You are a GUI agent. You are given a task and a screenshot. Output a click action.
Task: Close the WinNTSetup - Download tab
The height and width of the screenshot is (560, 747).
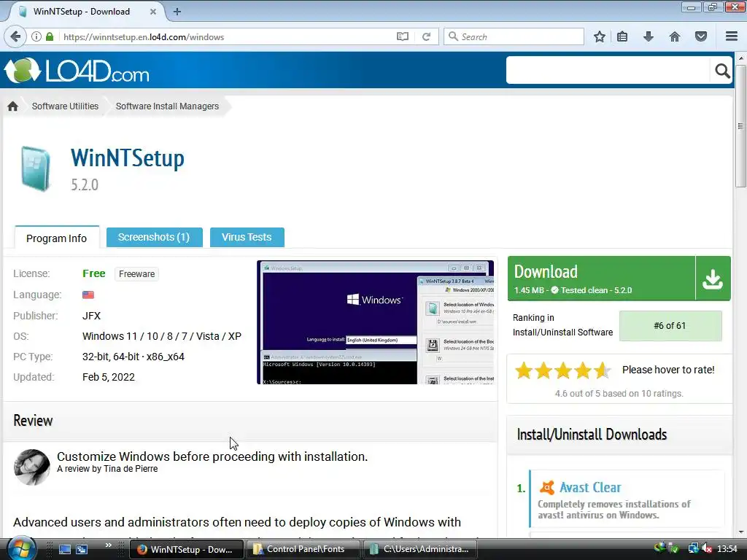coord(153,12)
